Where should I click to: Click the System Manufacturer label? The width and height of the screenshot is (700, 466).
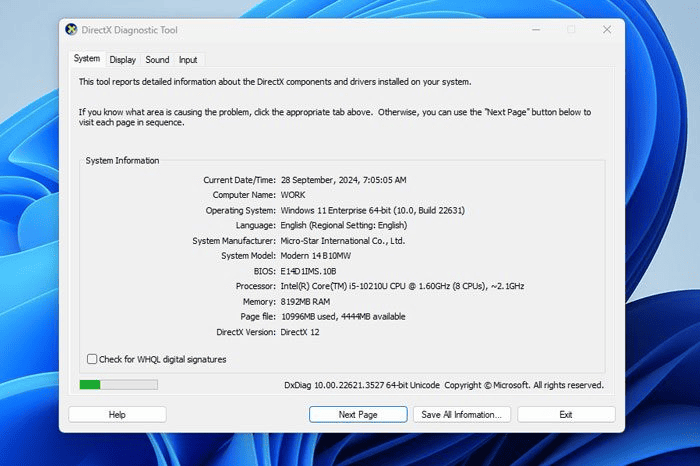point(234,241)
